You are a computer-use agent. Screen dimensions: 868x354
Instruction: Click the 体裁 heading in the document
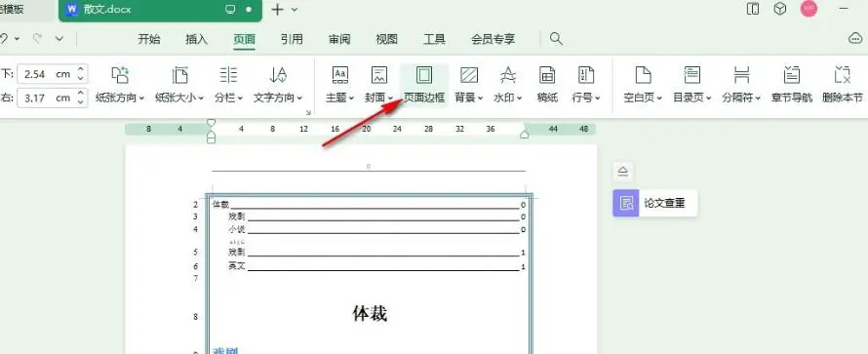tap(370, 314)
